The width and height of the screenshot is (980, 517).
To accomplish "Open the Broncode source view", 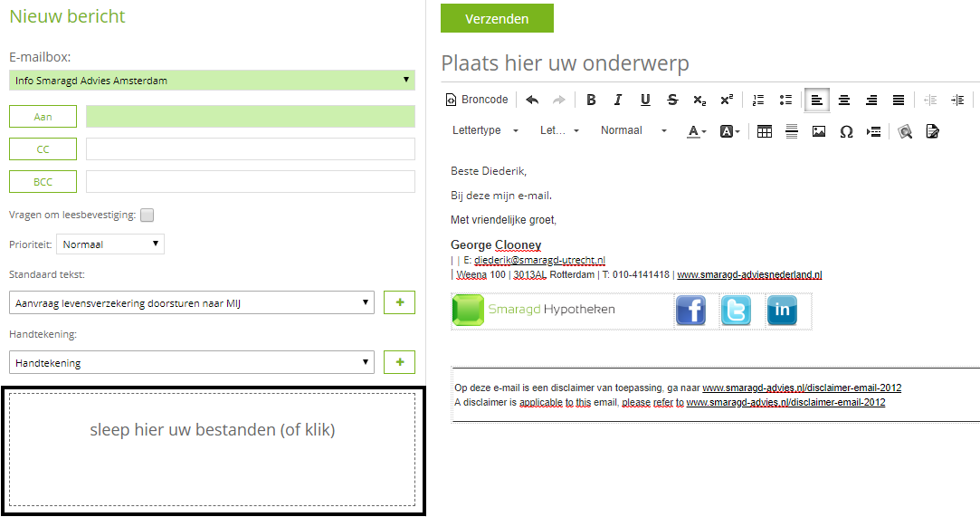I will (x=477, y=100).
